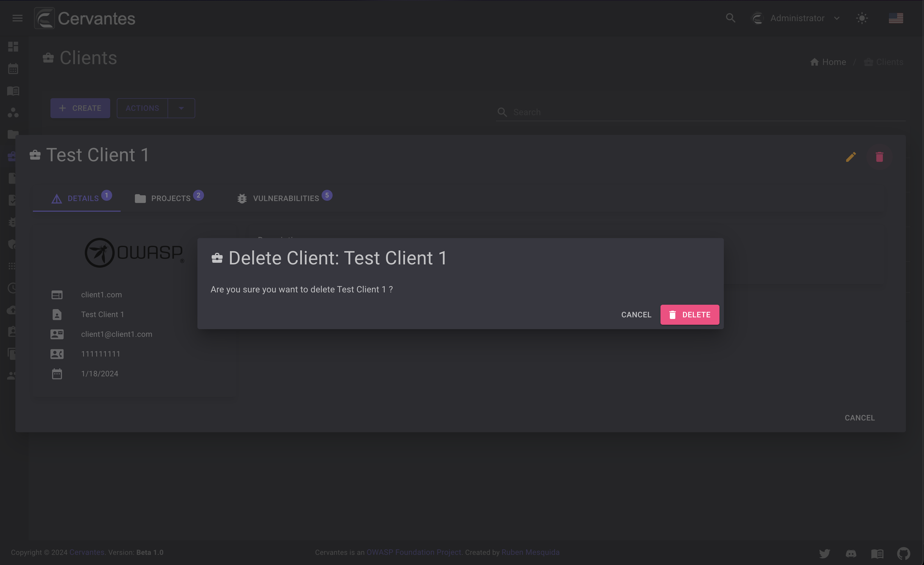
Task: Open the workspaces circles icon in sidebar
Action: [13, 112]
